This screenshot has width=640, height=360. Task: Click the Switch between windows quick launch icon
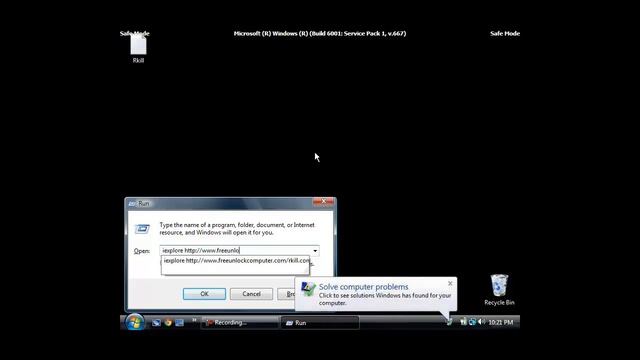point(179,322)
